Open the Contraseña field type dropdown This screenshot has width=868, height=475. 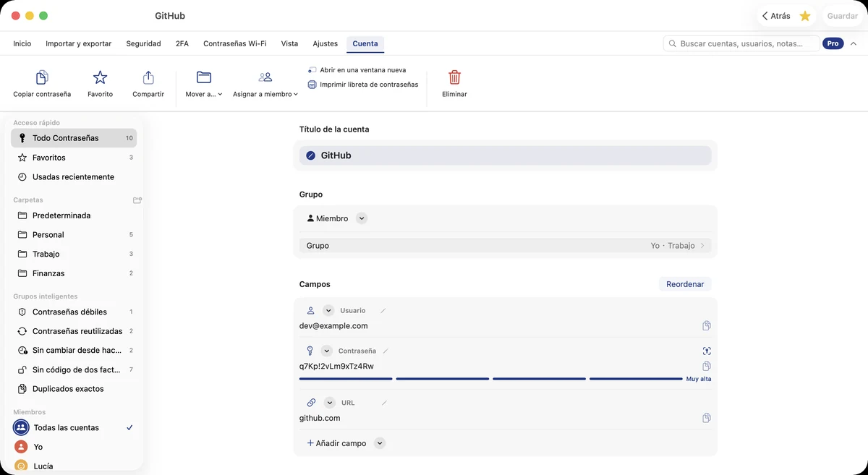[x=326, y=351]
